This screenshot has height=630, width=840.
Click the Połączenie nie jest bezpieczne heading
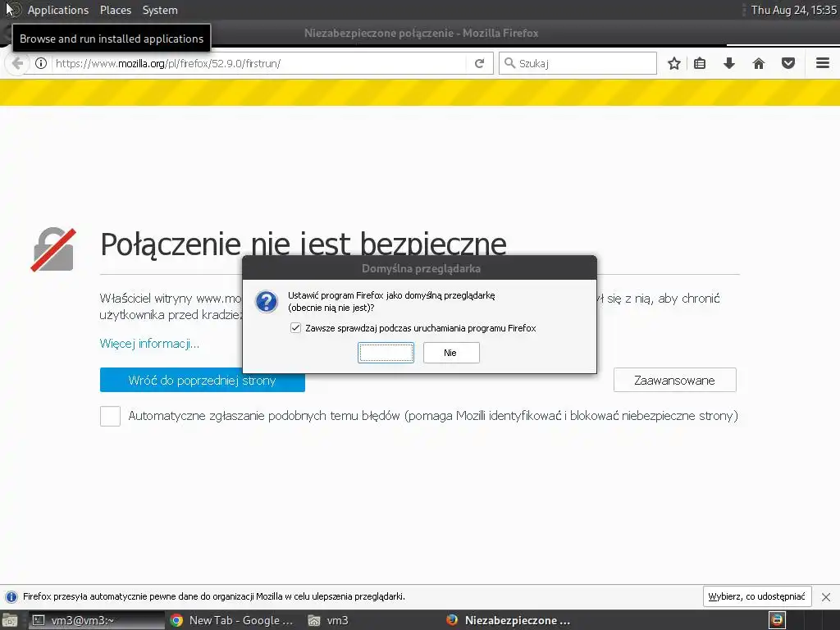point(304,244)
